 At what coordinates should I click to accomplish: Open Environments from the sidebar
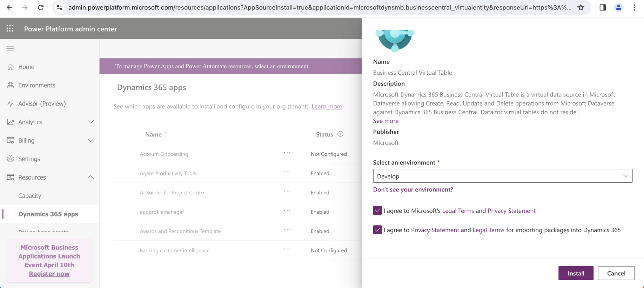pyautogui.click(x=36, y=85)
